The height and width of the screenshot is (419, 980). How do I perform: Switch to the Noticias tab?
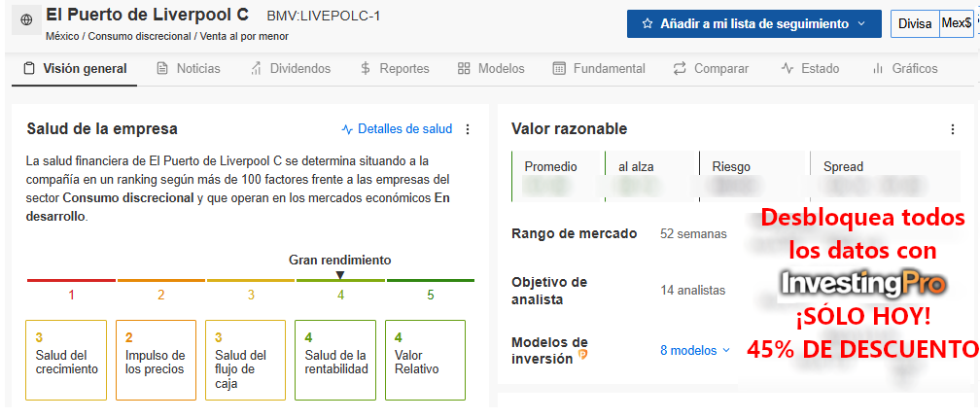click(188, 69)
